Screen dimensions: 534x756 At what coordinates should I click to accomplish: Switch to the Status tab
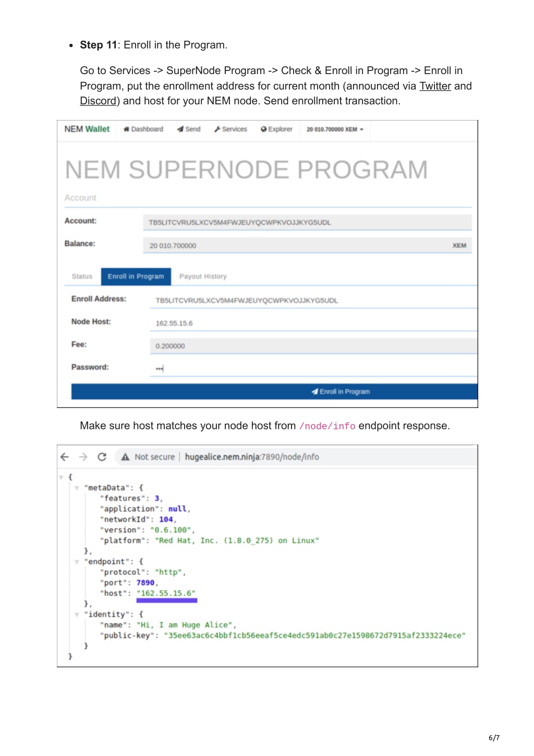pyautogui.click(x=82, y=277)
